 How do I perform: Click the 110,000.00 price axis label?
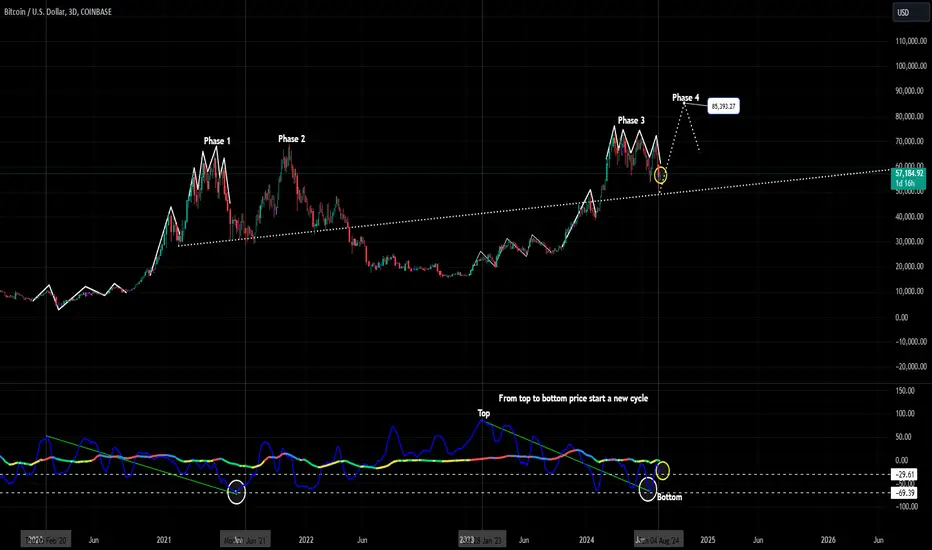911,41
